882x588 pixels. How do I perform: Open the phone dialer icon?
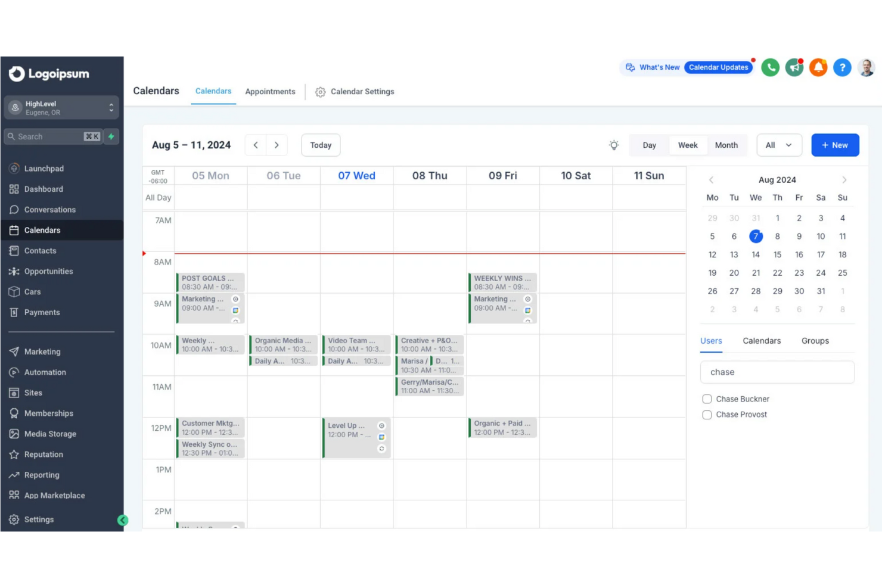click(770, 67)
